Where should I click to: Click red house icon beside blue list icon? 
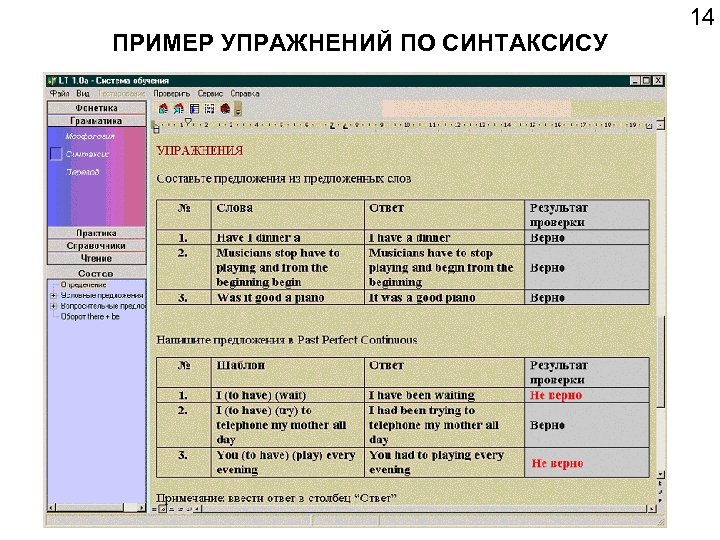tap(179, 109)
